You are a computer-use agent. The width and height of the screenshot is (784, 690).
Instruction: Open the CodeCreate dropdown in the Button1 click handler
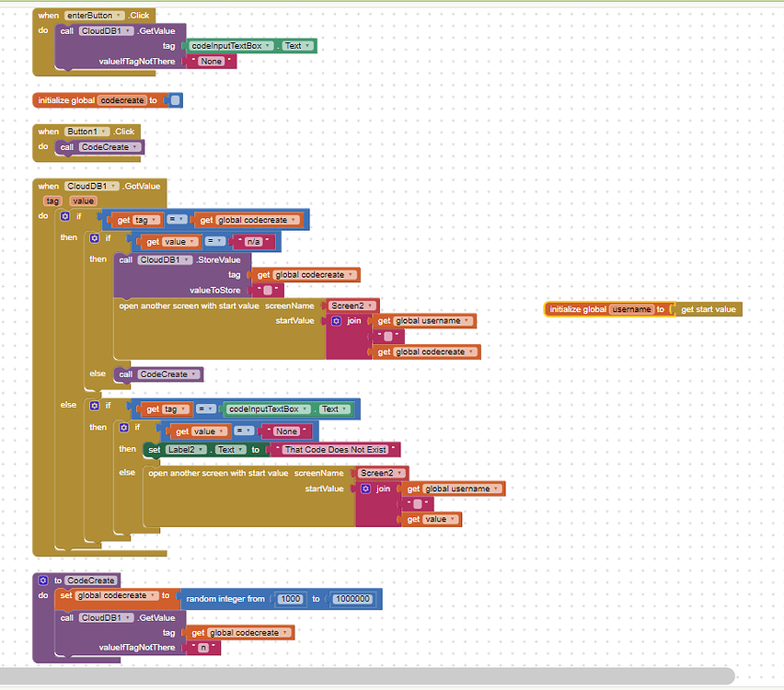tap(135, 147)
